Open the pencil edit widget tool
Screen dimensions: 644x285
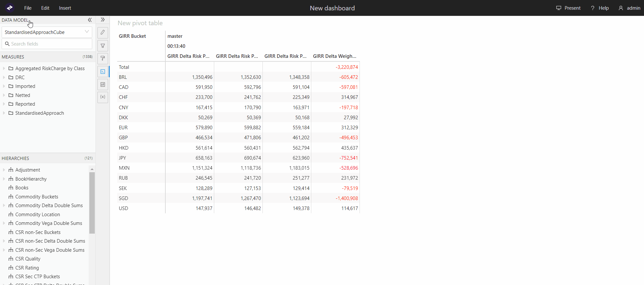point(103,32)
